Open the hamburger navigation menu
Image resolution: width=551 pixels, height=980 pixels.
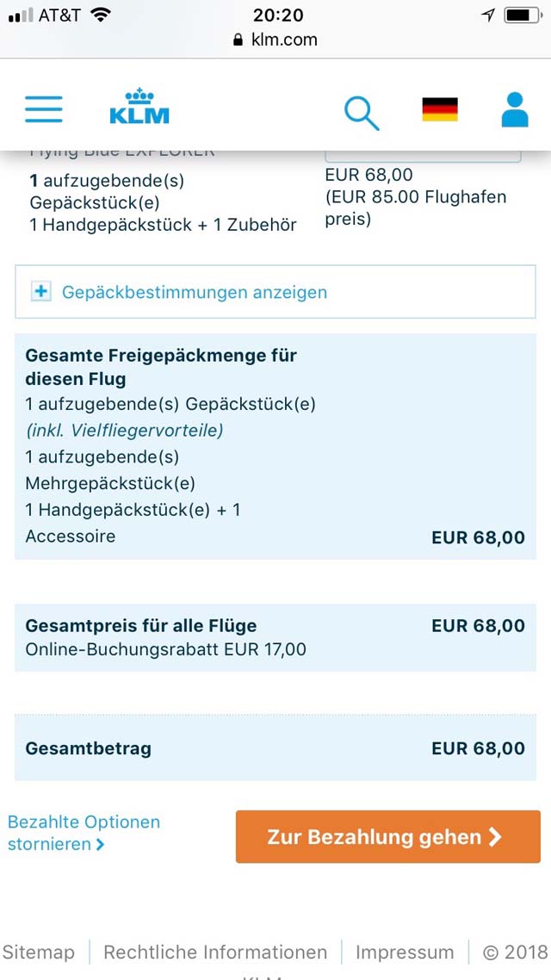coord(44,109)
